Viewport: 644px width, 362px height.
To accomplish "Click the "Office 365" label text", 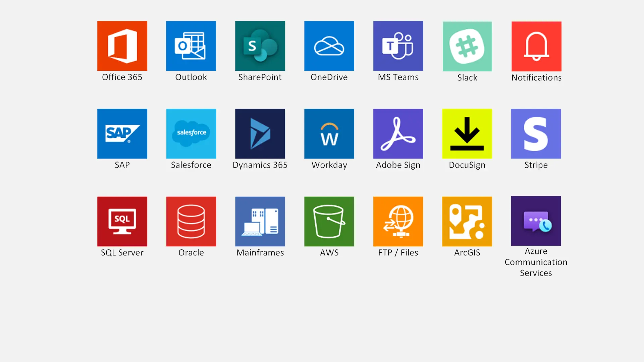I will (122, 77).
